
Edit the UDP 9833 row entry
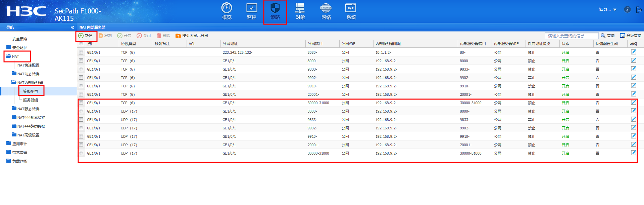click(x=633, y=119)
